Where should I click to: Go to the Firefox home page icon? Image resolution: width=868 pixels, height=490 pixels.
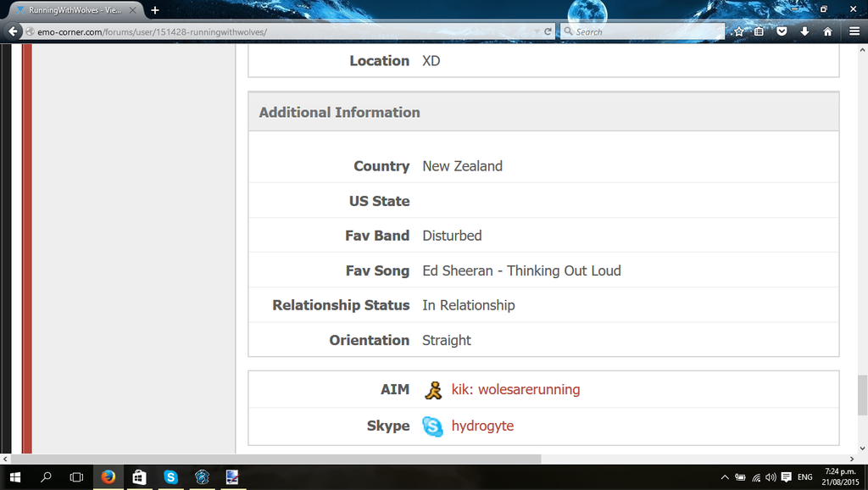pyautogui.click(x=827, y=31)
